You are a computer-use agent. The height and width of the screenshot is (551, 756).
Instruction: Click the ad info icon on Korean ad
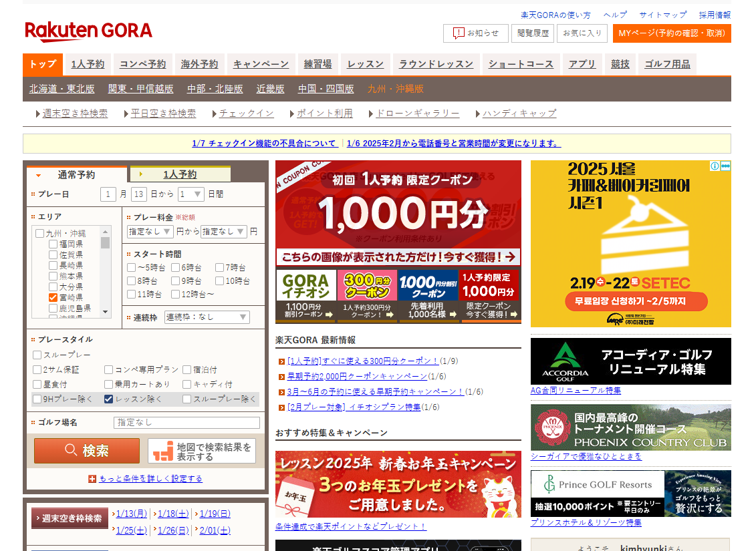pos(715,166)
